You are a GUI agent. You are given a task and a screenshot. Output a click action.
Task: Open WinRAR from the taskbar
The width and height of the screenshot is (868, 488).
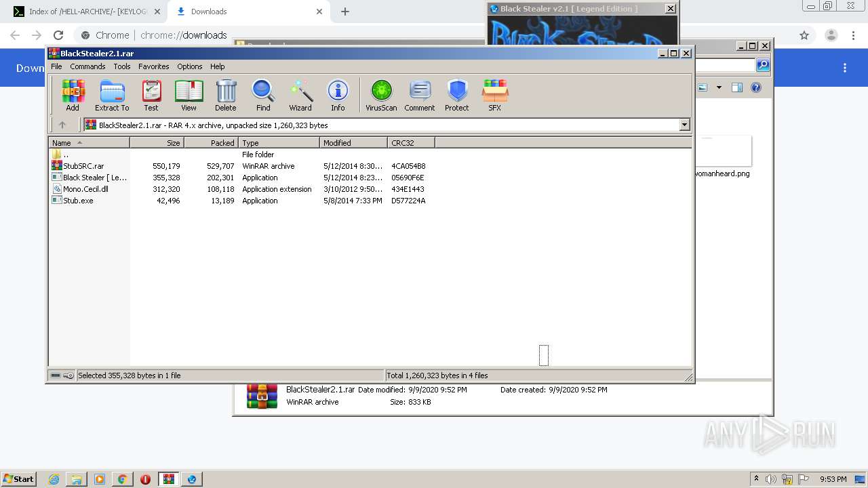coord(168,479)
